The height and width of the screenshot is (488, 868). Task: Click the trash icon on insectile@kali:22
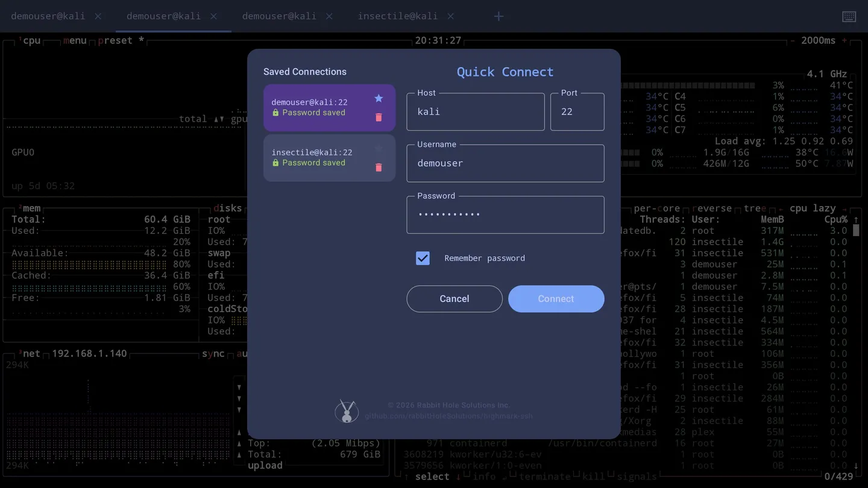379,167
